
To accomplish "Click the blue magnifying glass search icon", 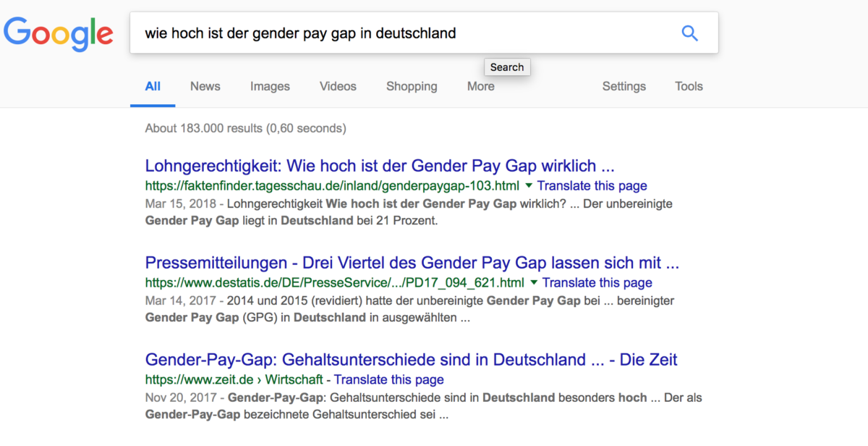I will click(689, 33).
